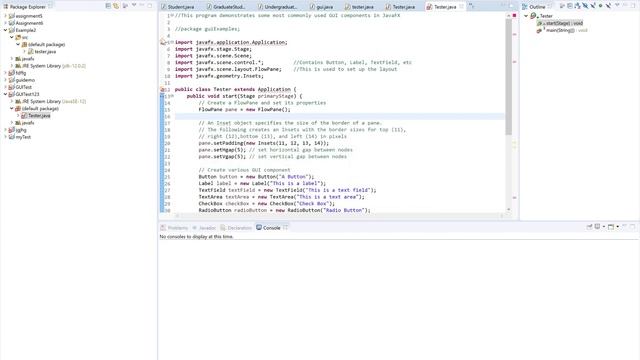640x360 pixels.
Task: Click editor vertical scrollbar thumb
Action: tap(509, 77)
